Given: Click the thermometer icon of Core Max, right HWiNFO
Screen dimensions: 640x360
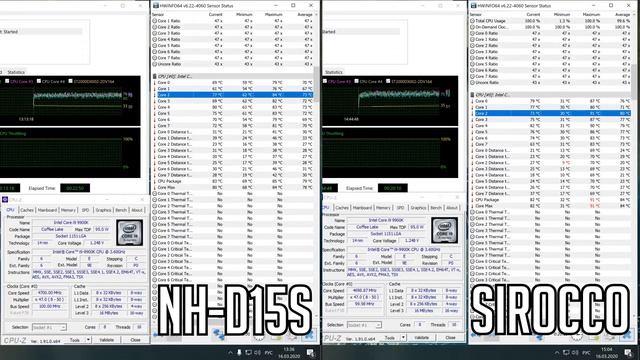Looking at the screenshot, I should tap(472, 206).
